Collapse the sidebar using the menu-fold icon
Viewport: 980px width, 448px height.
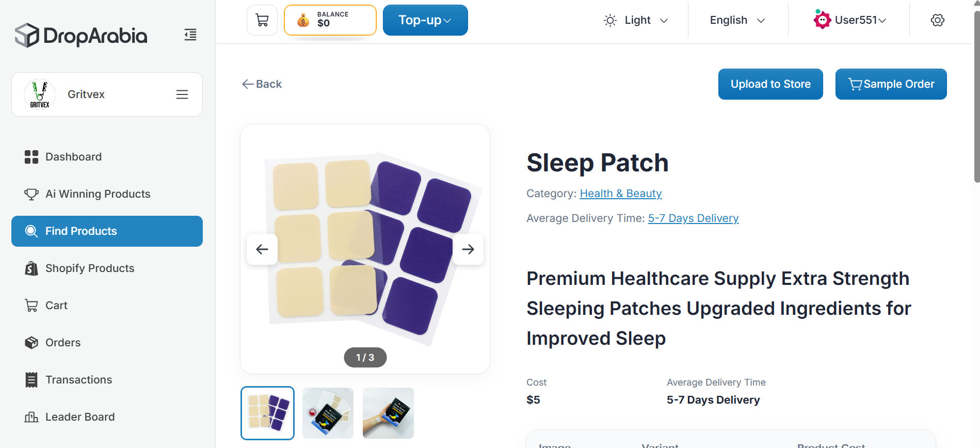coord(190,35)
